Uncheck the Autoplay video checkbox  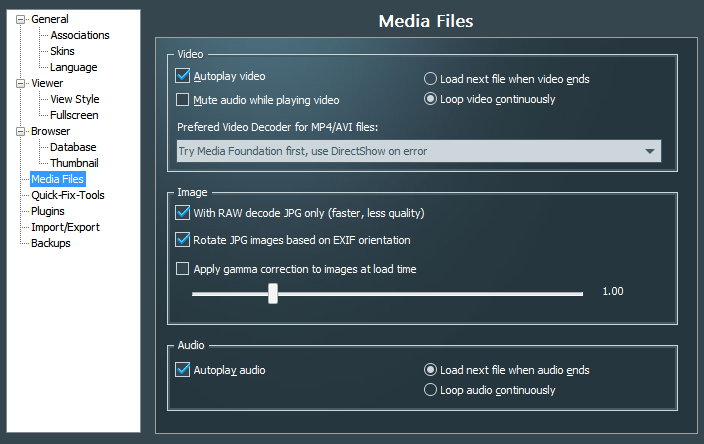coord(183,76)
